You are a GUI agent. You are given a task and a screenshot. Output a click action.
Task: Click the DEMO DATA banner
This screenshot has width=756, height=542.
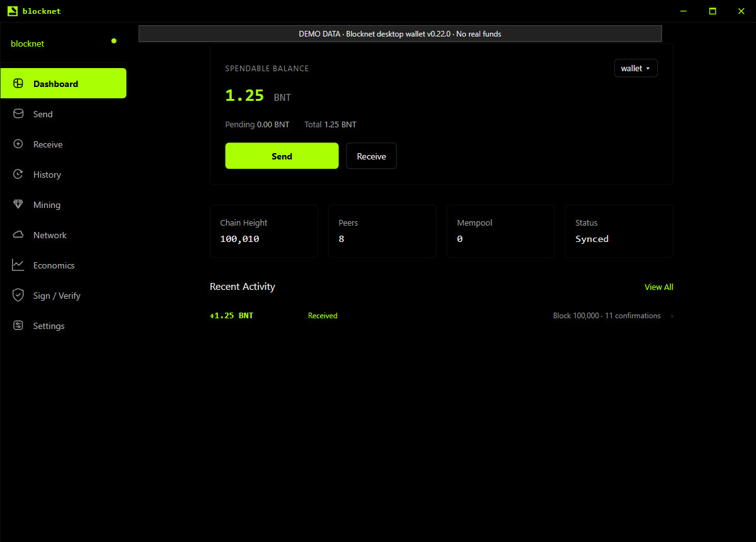400,34
